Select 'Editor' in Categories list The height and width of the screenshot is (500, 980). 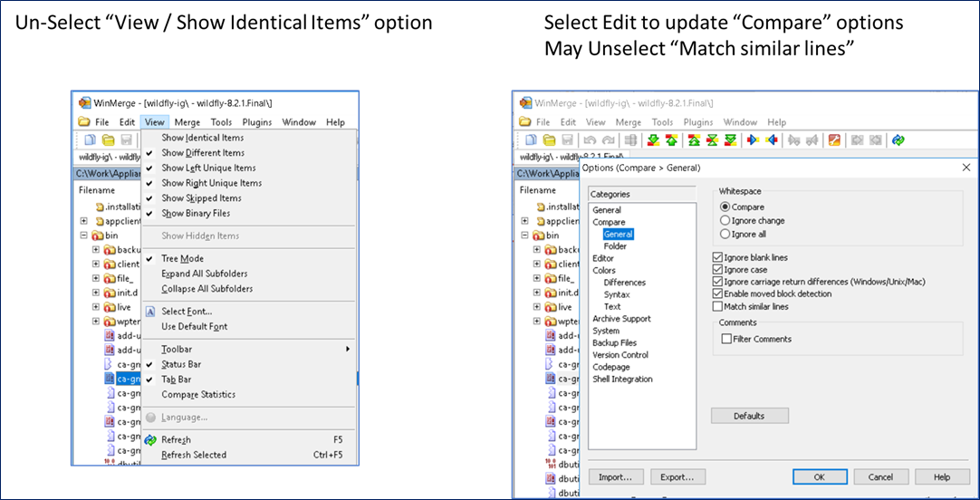point(603,258)
